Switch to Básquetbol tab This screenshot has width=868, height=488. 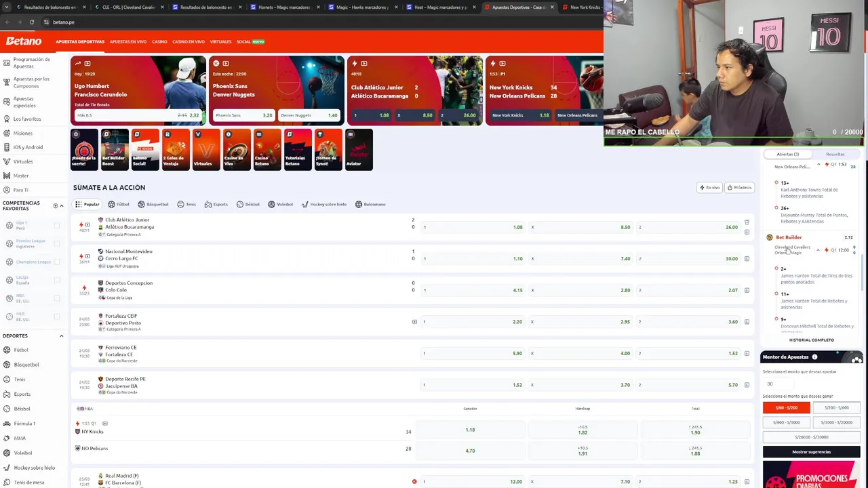click(x=153, y=204)
